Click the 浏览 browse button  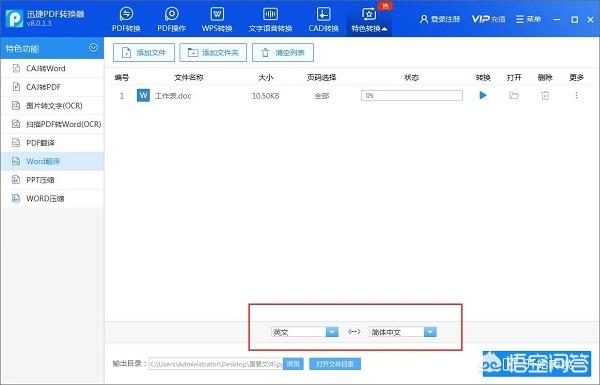[x=293, y=364]
